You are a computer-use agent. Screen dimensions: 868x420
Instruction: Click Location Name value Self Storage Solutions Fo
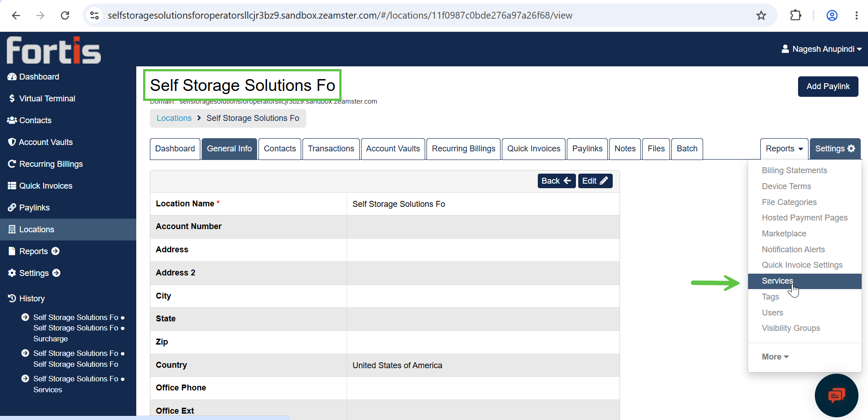click(399, 204)
